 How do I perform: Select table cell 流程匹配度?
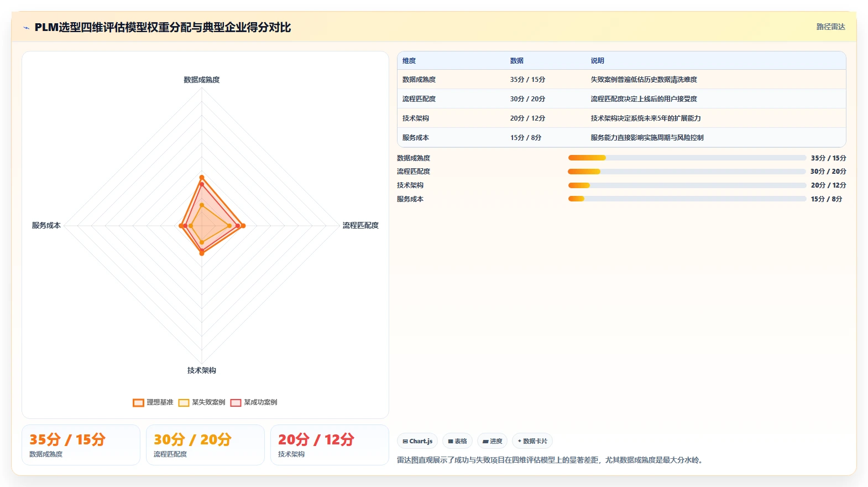click(419, 99)
